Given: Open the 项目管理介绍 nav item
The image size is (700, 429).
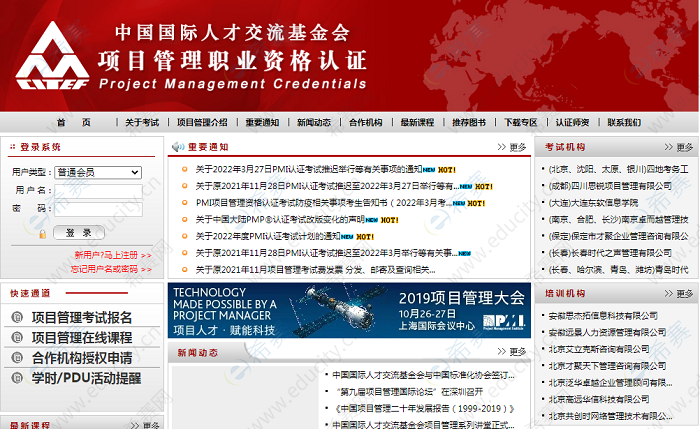Looking at the screenshot, I should pos(202,122).
